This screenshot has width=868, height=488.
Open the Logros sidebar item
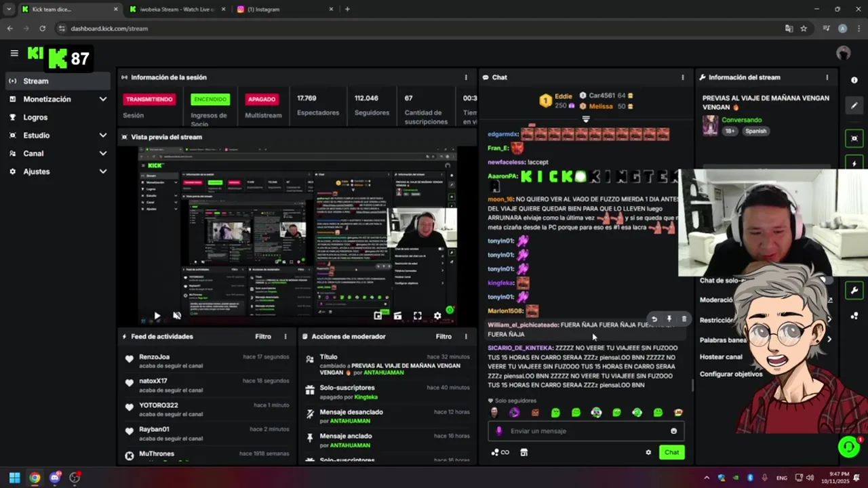coord(58,117)
